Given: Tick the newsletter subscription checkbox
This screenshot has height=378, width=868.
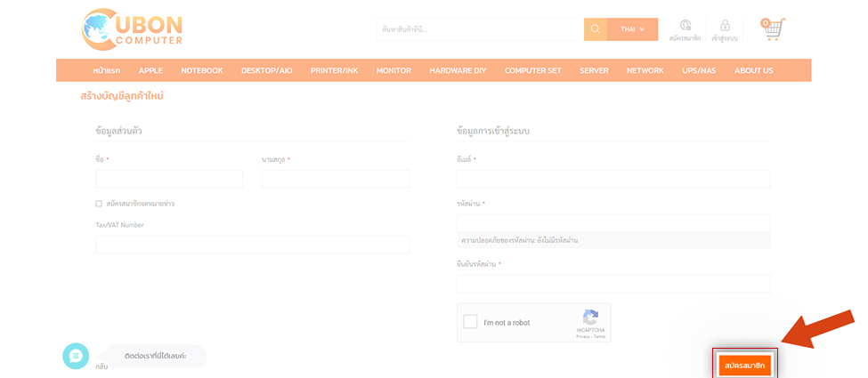Looking at the screenshot, I should click(x=99, y=204).
